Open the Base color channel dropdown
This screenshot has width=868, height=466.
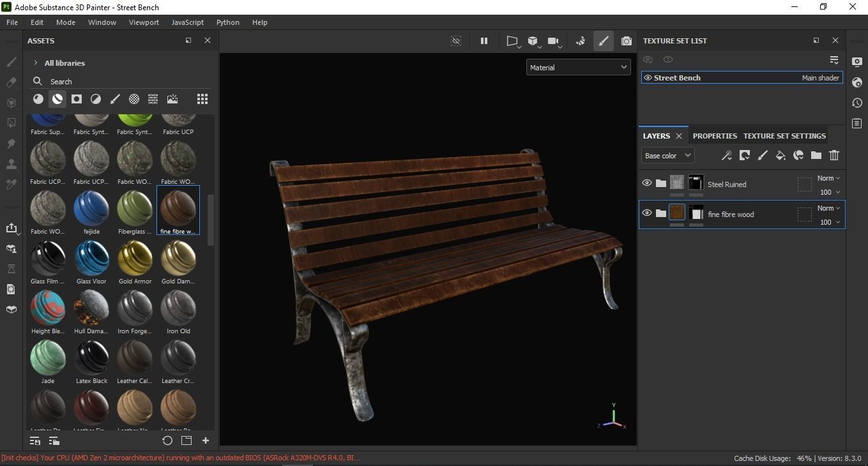coord(667,155)
